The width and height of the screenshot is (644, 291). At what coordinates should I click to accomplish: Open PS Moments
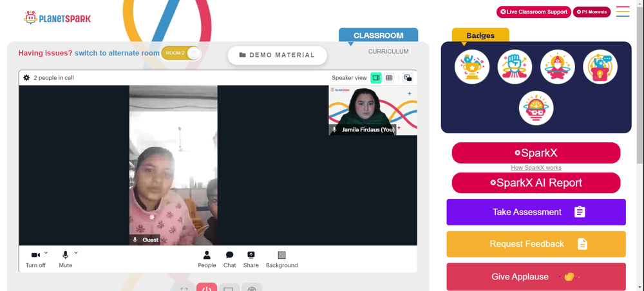(x=592, y=12)
